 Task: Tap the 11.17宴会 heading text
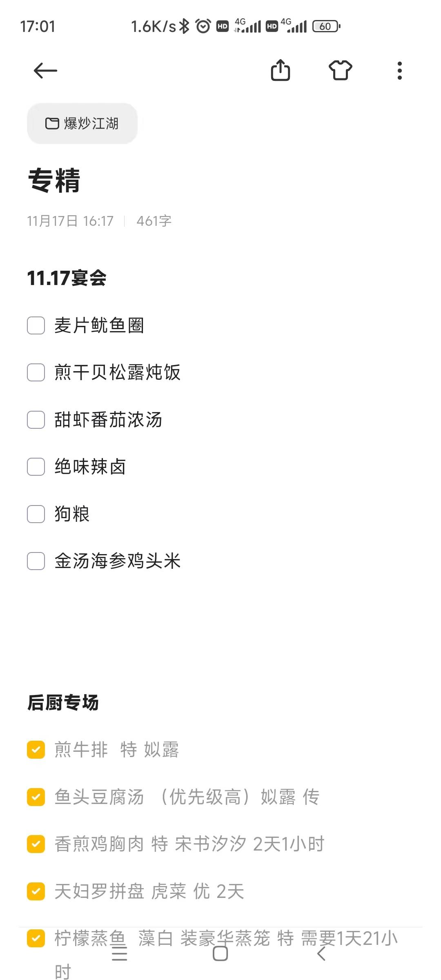click(67, 278)
